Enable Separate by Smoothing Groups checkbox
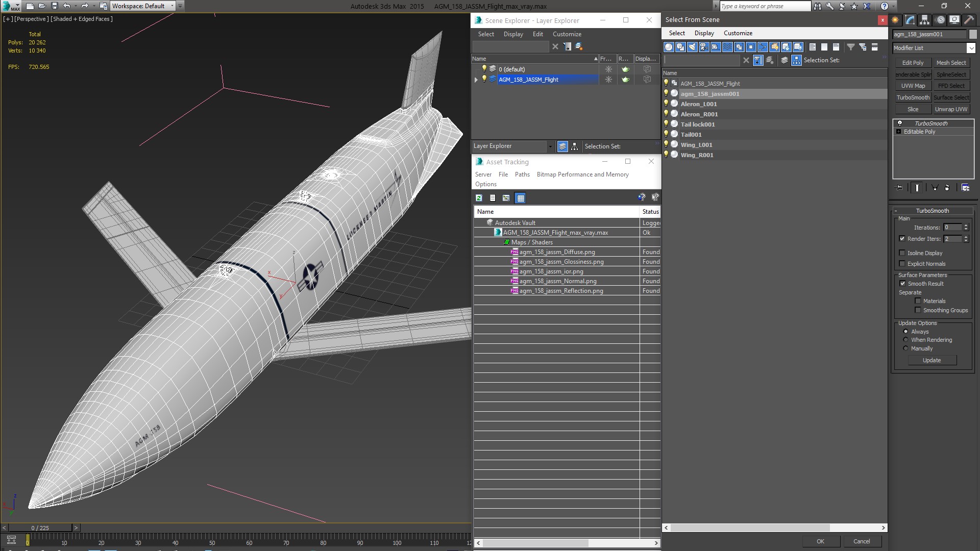This screenshot has width=980, height=551. click(918, 310)
